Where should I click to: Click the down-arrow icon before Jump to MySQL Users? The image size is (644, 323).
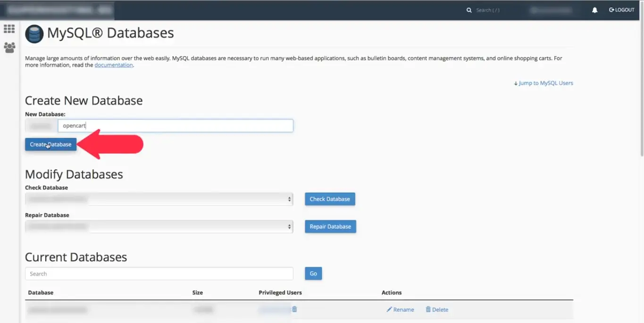[x=515, y=83]
